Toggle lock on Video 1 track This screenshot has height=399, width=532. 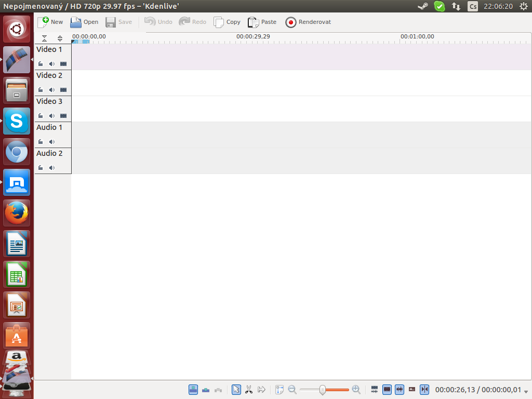41,64
